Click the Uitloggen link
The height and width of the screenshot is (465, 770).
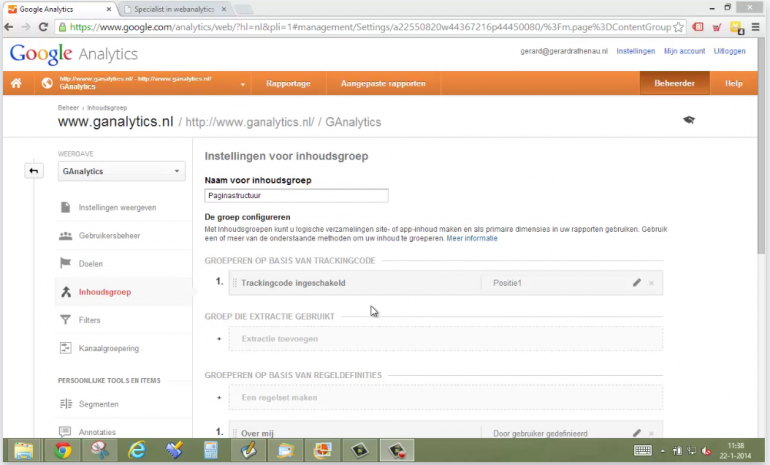(x=729, y=51)
